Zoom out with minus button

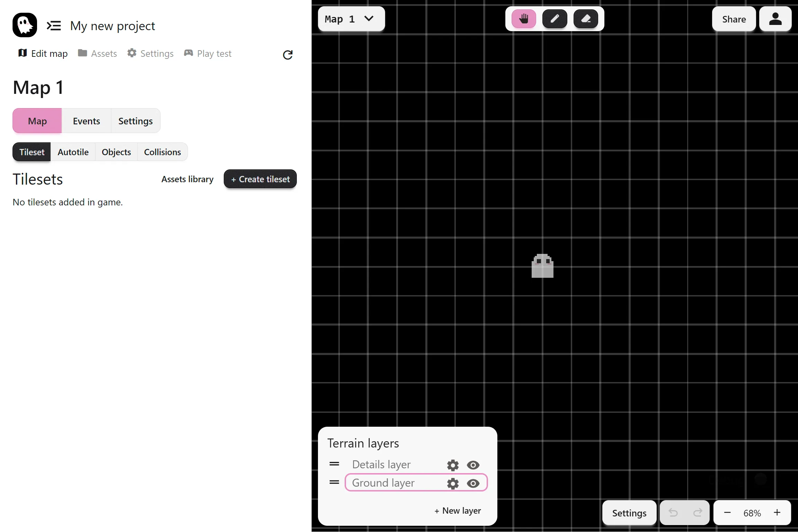727,513
